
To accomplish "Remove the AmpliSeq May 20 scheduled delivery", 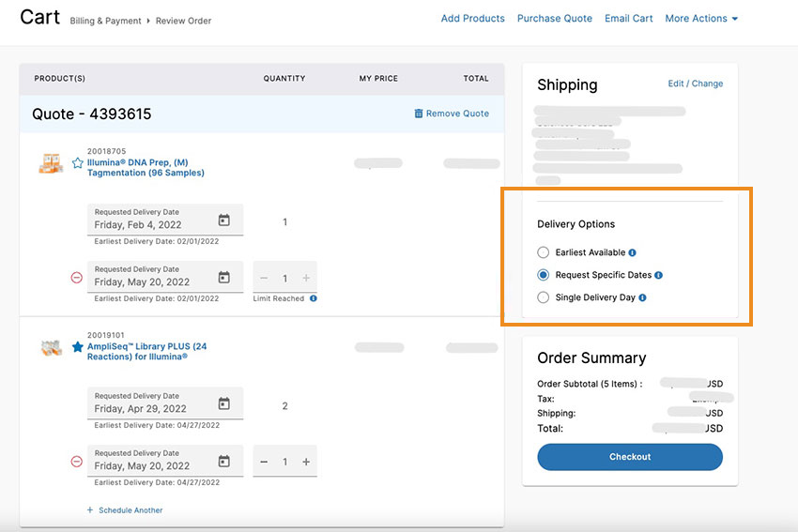I will tap(77, 462).
